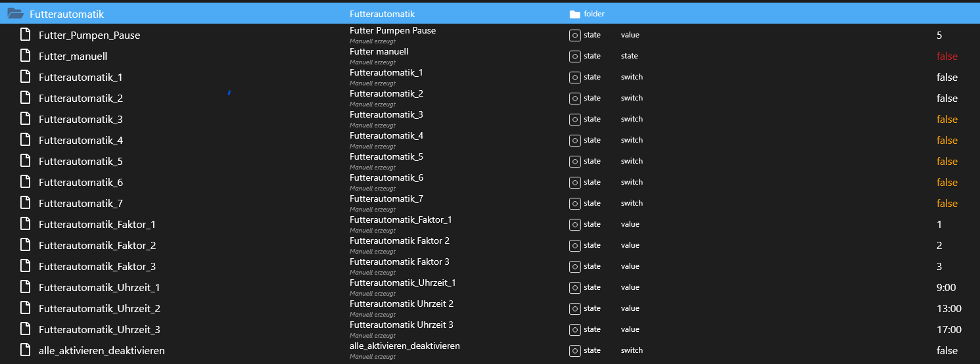Collapse the Futterautomatik folder

pyautogui.click(x=15, y=14)
